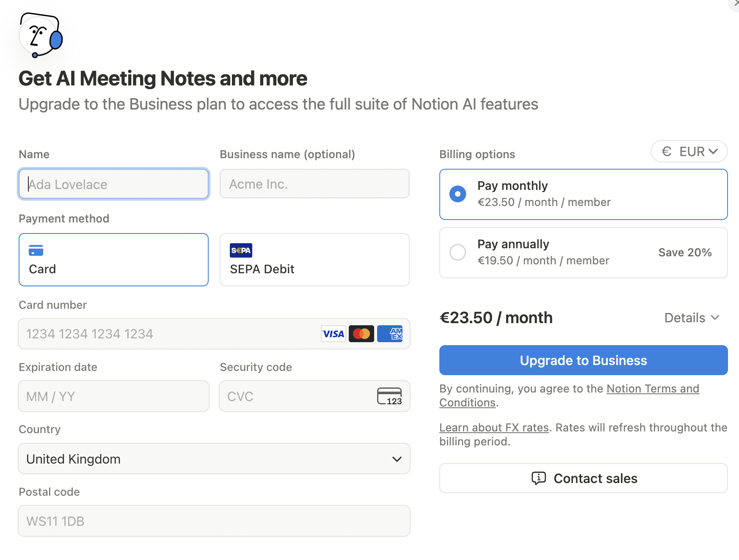The image size is (739, 560).
Task: Expand the price Details section
Action: click(692, 318)
